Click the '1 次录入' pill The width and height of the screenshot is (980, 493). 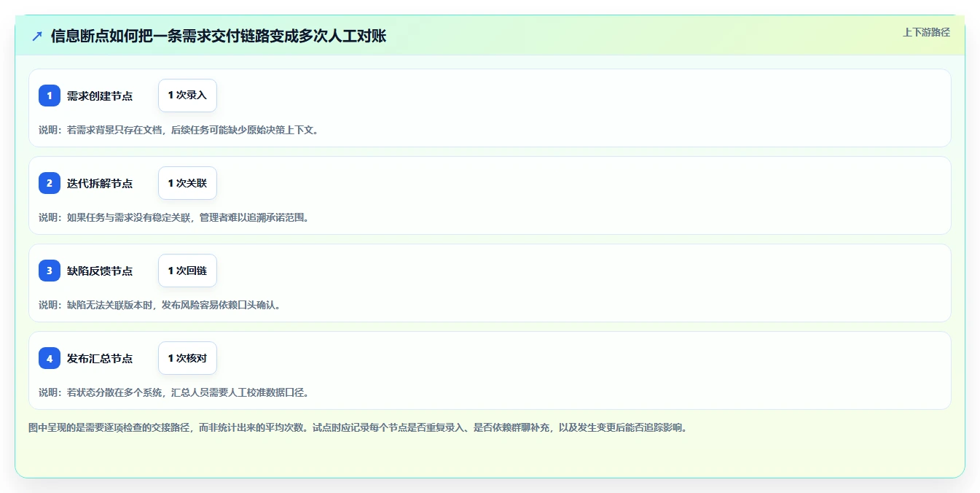pos(187,96)
